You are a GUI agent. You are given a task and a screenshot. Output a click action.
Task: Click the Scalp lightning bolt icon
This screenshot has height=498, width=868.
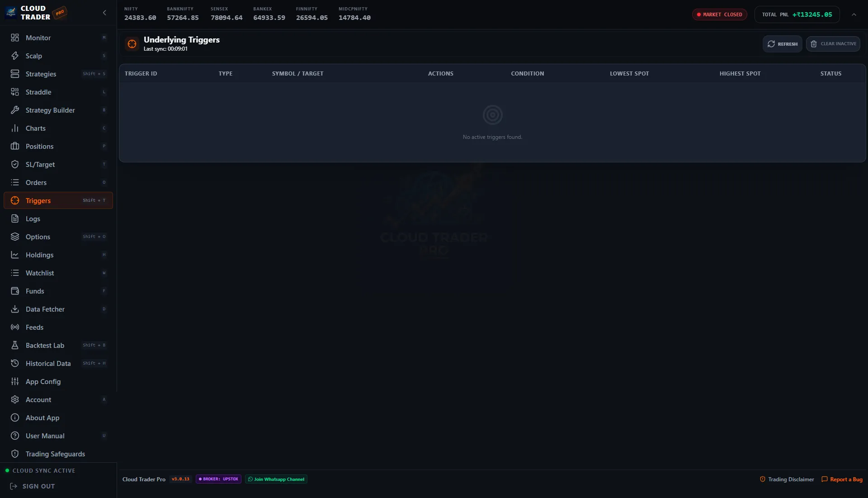coord(15,56)
